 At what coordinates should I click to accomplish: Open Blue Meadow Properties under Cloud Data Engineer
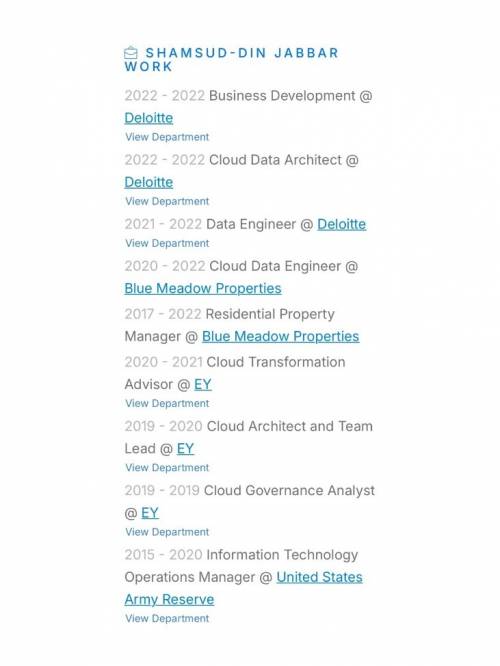[x=203, y=289]
